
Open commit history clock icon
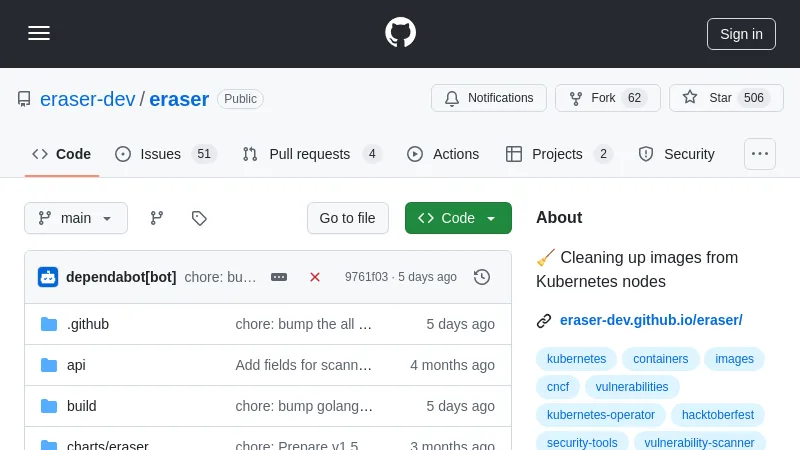[x=482, y=277]
